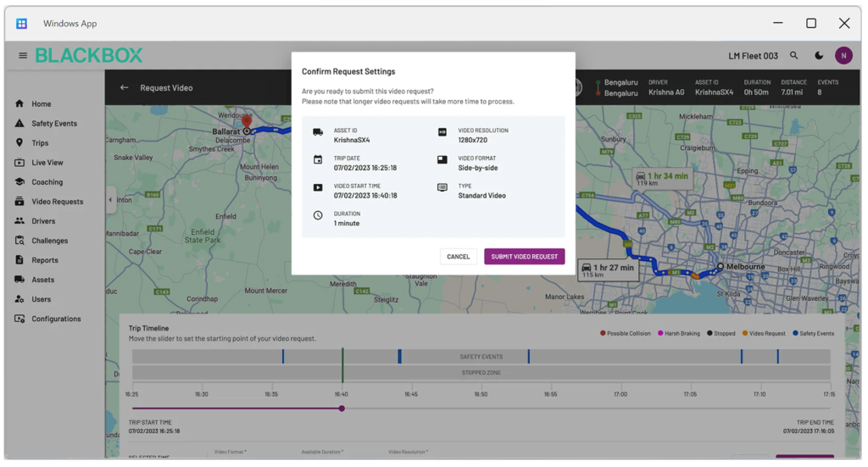Click the Melbourne destination marker on map
Screen dimensions: 868x467
(x=721, y=266)
